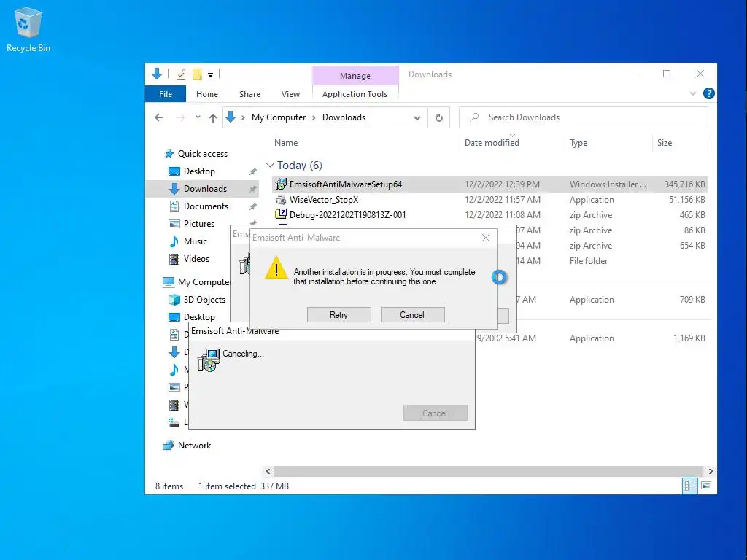747x560 pixels.
Task: Go up one folder level
Action: point(213,117)
